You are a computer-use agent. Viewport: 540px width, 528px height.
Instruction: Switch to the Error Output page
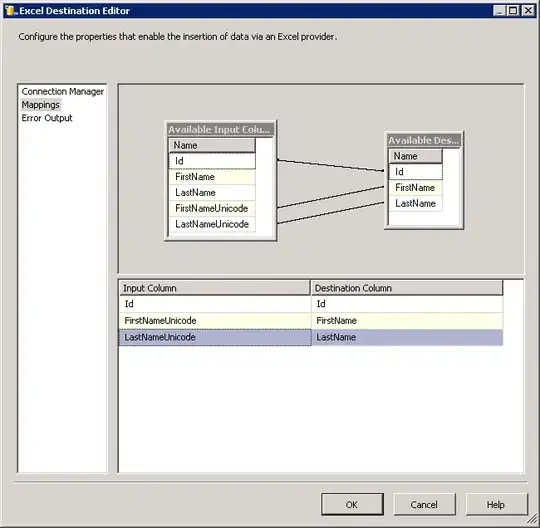(x=47, y=118)
